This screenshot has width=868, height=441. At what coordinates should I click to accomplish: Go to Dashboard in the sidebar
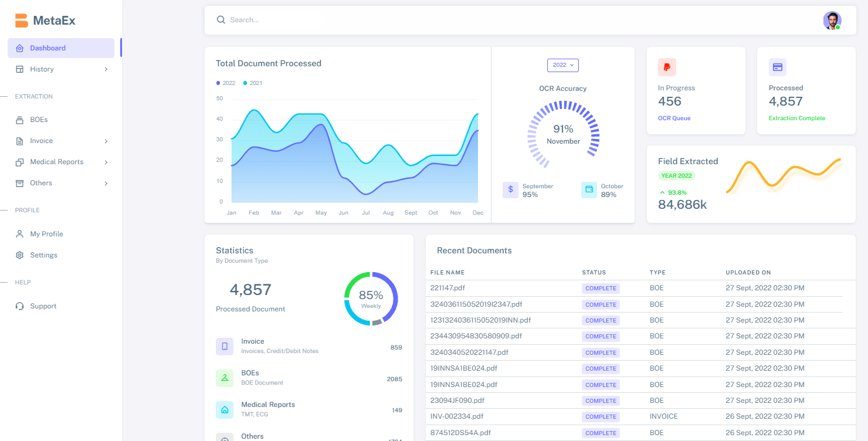(x=61, y=48)
